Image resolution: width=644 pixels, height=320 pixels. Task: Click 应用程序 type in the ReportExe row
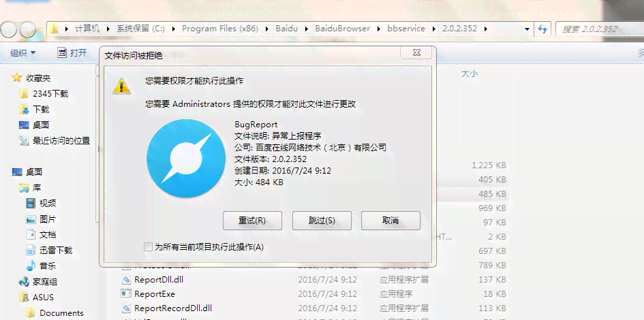tap(396, 294)
